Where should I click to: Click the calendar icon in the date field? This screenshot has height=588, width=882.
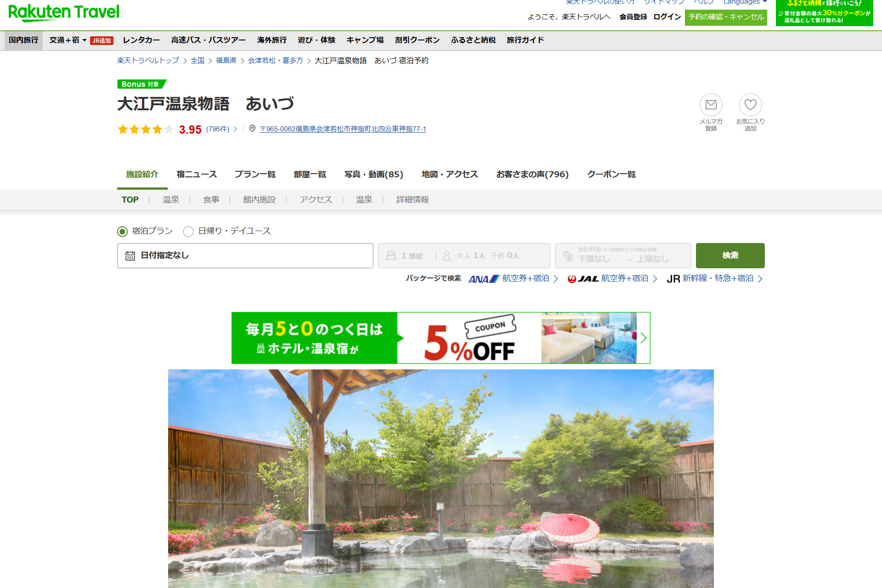coord(130,255)
